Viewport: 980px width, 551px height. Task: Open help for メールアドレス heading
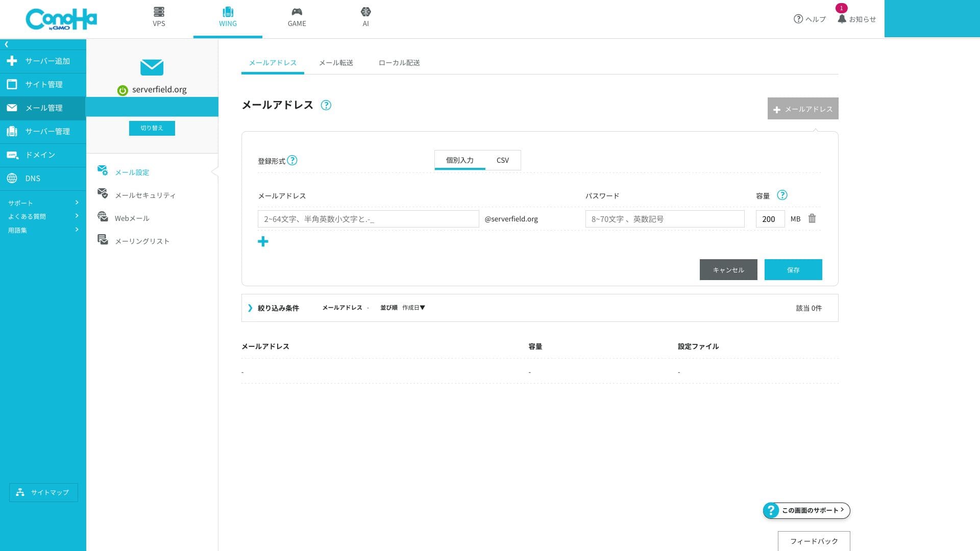pyautogui.click(x=326, y=105)
